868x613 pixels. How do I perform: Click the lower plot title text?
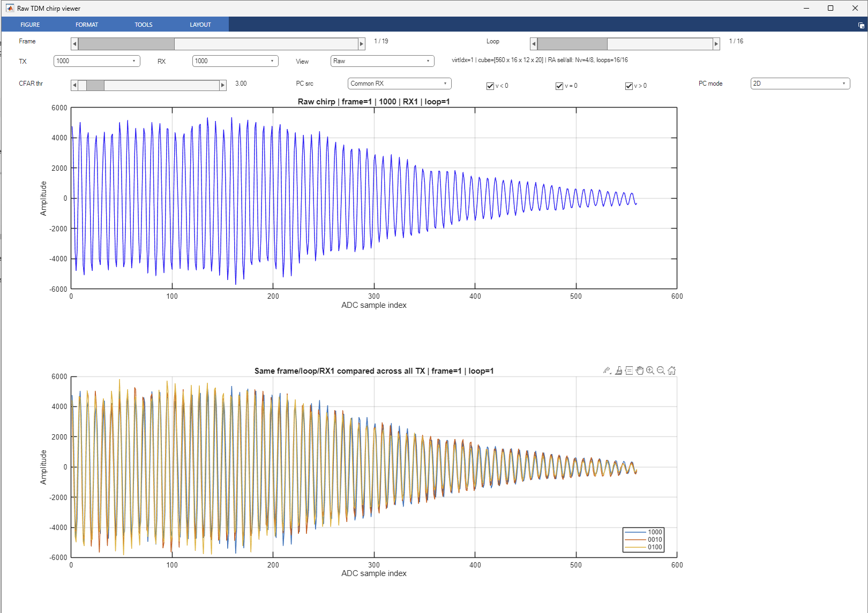tap(374, 371)
